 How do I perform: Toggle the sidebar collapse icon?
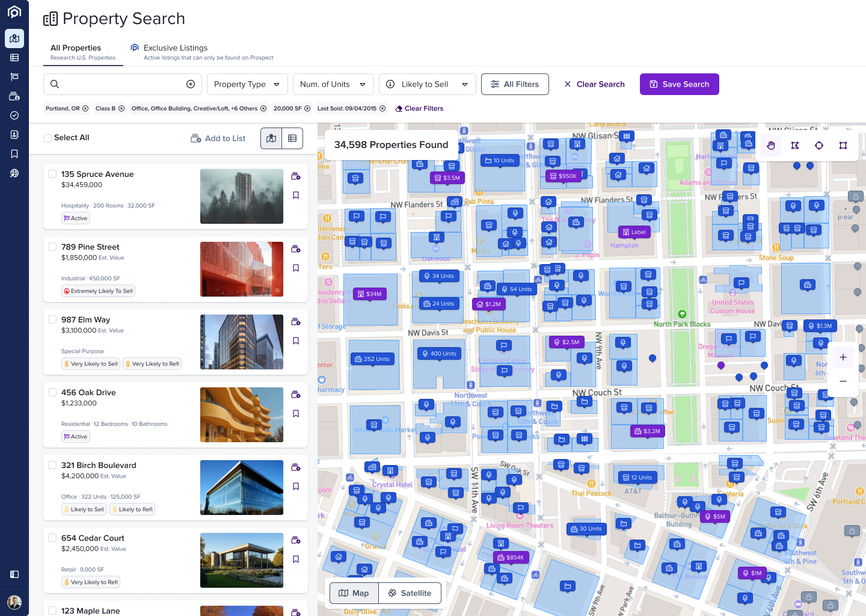tap(14, 574)
